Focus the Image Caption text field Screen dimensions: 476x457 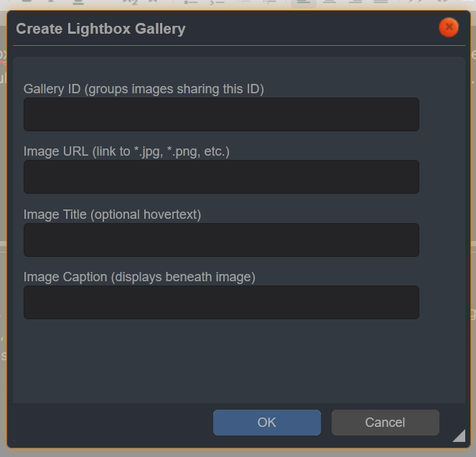(221, 302)
